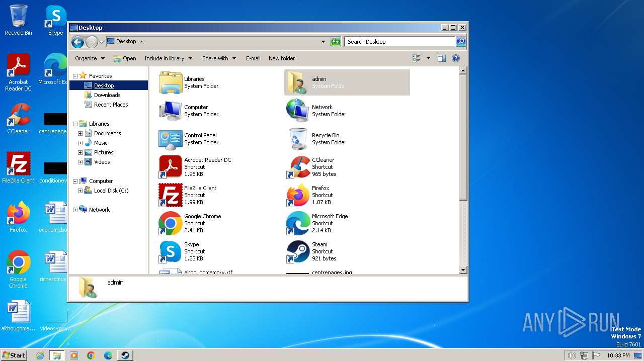
Task: Click the file list scroll down arrow
Action: [x=463, y=270]
